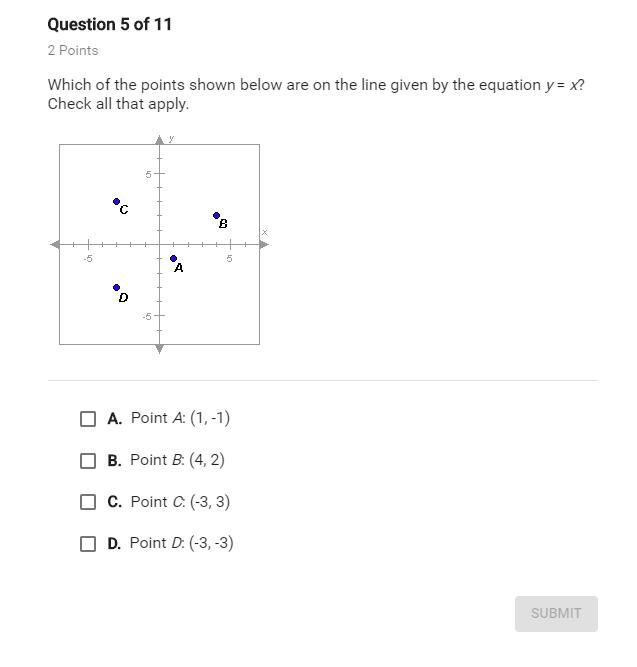Click blue point B on the graph
637x667 pixels.
click(216, 215)
